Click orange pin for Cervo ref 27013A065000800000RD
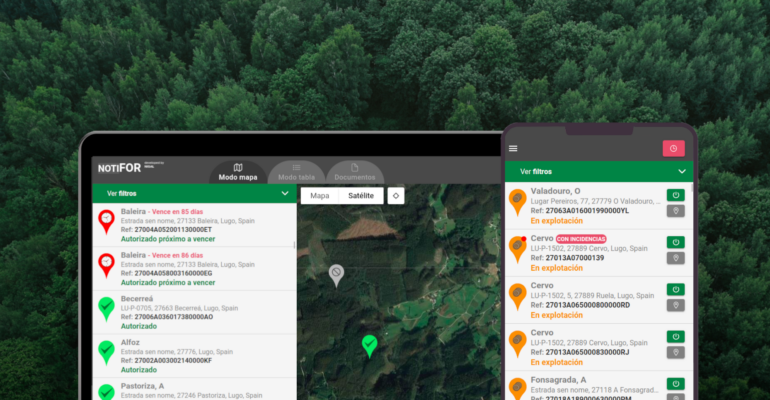Image resolution: width=770 pixels, height=400 pixels. 517,296
